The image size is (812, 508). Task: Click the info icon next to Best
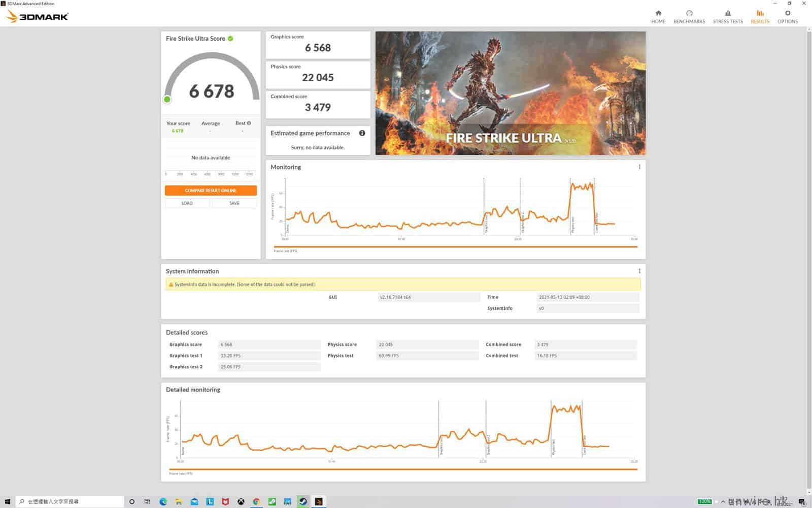[x=249, y=123]
